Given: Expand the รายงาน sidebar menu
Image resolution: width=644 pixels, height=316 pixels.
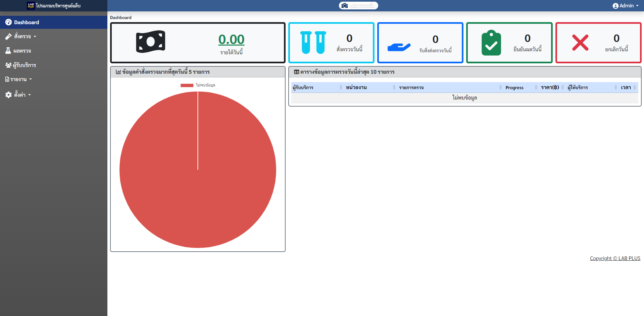Looking at the screenshot, I should coord(18,79).
